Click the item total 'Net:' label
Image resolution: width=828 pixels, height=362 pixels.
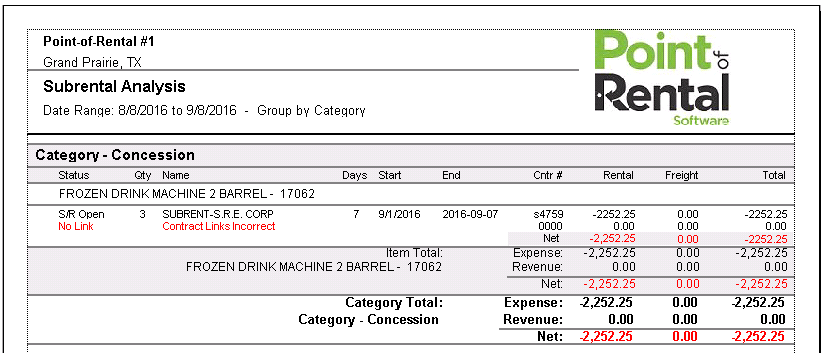[552, 283]
